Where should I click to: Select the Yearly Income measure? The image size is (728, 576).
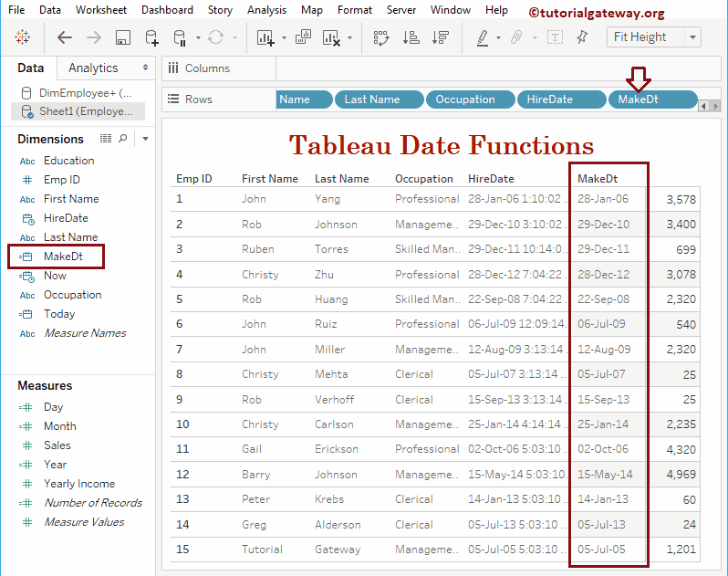pos(79,484)
